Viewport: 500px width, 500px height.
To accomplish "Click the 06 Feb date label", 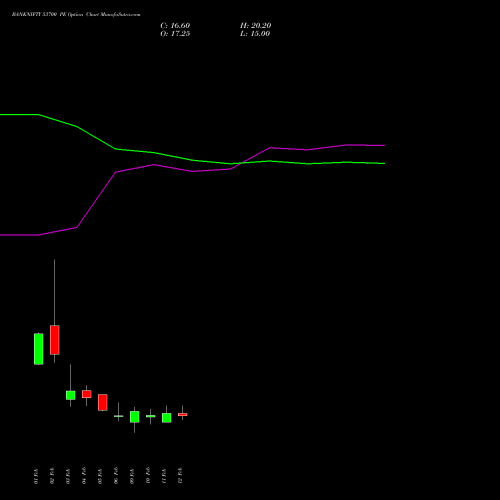I will click(116, 476).
